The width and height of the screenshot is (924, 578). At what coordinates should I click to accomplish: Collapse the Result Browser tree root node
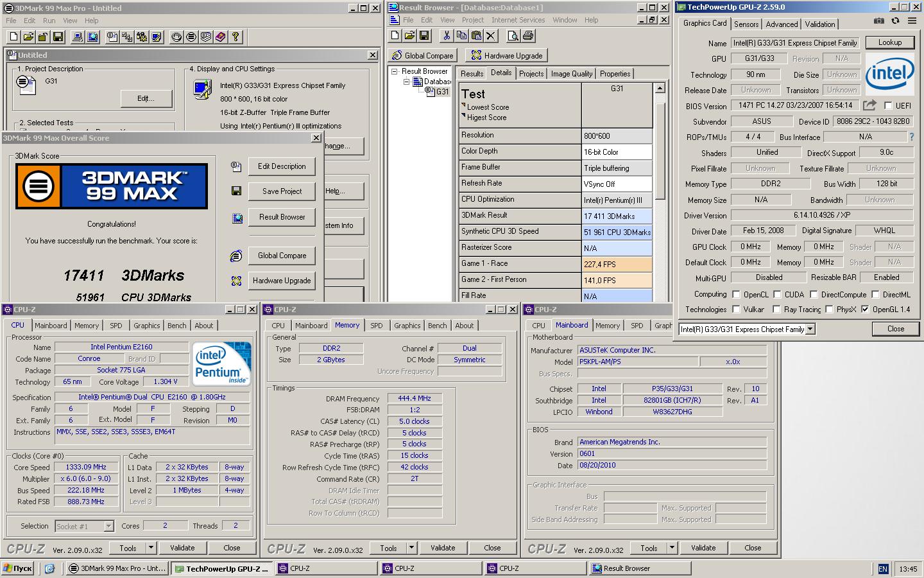click(395, 71)
